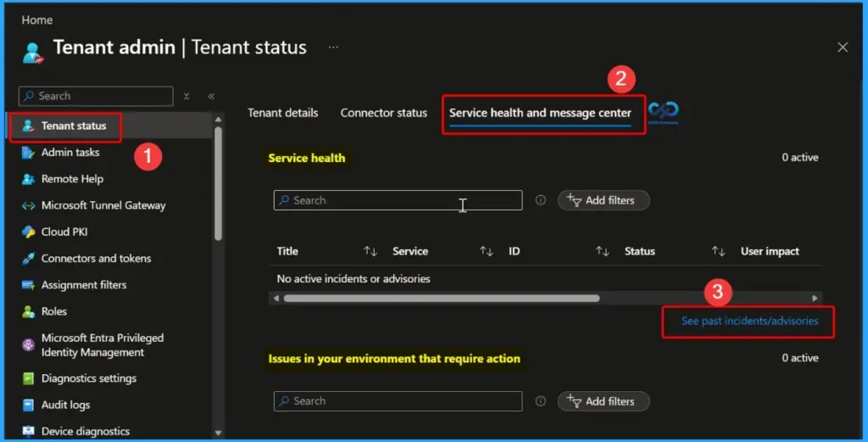Click the Service column header
Image resolution: width=868 pixels, height=442 pixels.
[x=410, y=251]
